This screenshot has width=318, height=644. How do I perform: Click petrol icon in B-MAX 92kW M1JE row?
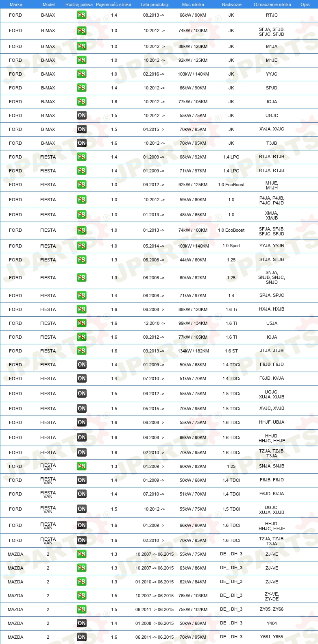(x=82, y=60)
